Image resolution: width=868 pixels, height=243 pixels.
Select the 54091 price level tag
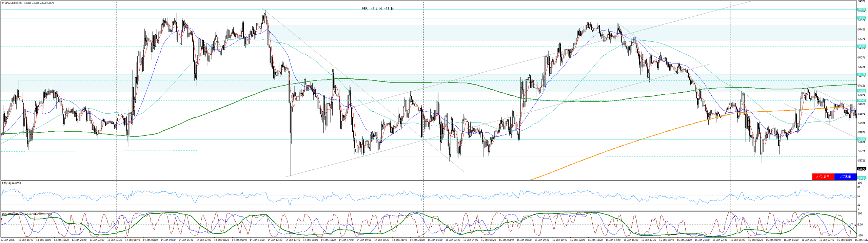point(862,91)
